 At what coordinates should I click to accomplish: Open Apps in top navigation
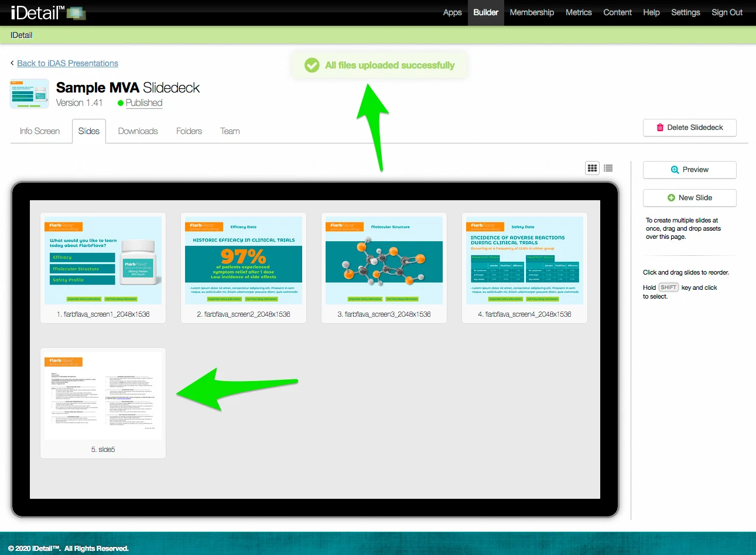click(x=452, y=12)
